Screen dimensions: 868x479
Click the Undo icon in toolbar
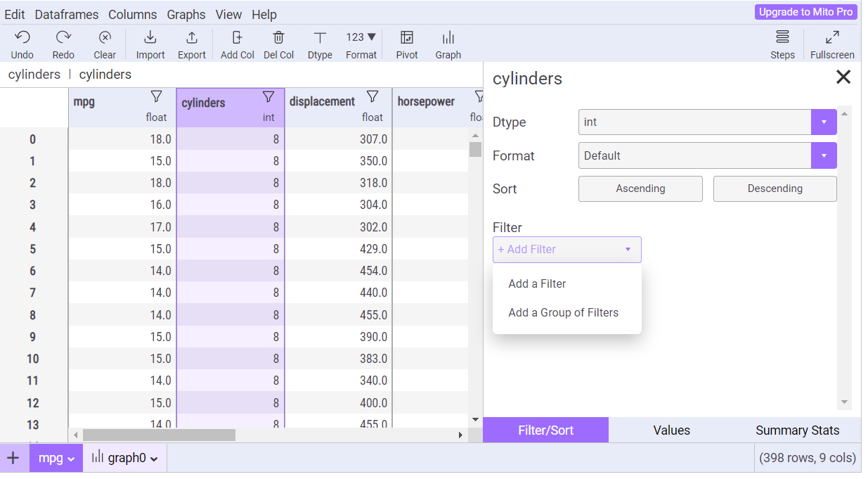pos(22,38)
